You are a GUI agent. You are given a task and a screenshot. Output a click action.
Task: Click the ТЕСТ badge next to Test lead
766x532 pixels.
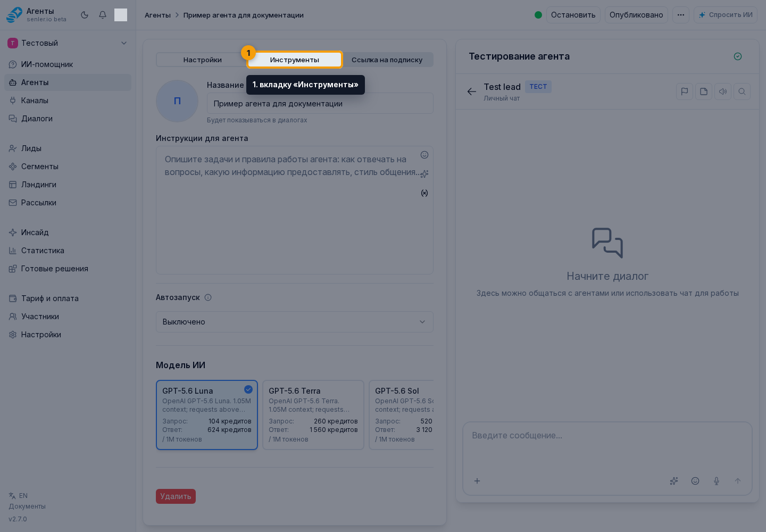point(538,87)
